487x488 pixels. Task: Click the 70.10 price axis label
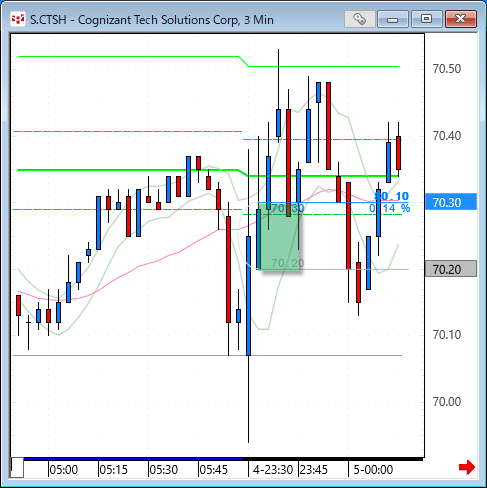click(447, 335)
